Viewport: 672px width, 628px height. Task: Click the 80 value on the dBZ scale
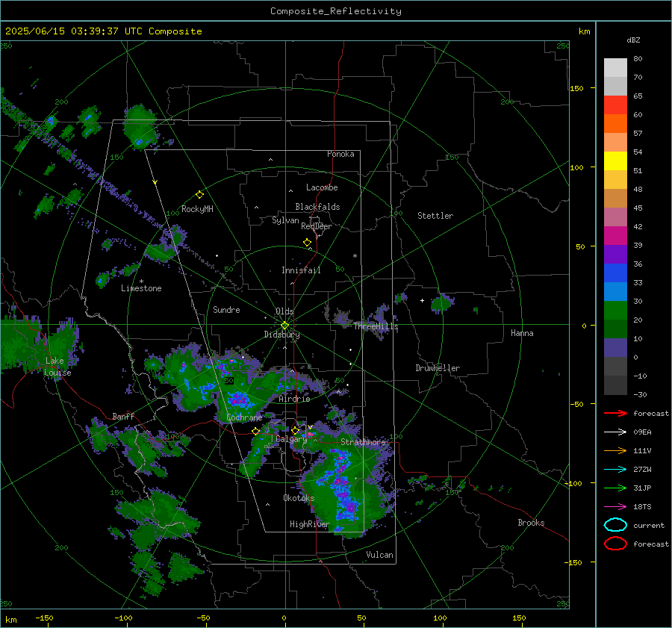pyautogui.click(x=638, y=59)
